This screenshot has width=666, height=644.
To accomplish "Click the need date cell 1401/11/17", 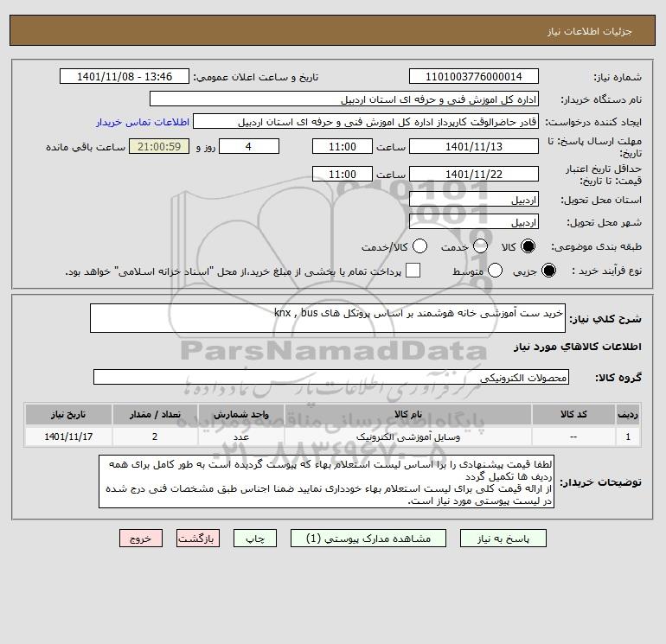I will pyautogui.click(x=68, y=437).
